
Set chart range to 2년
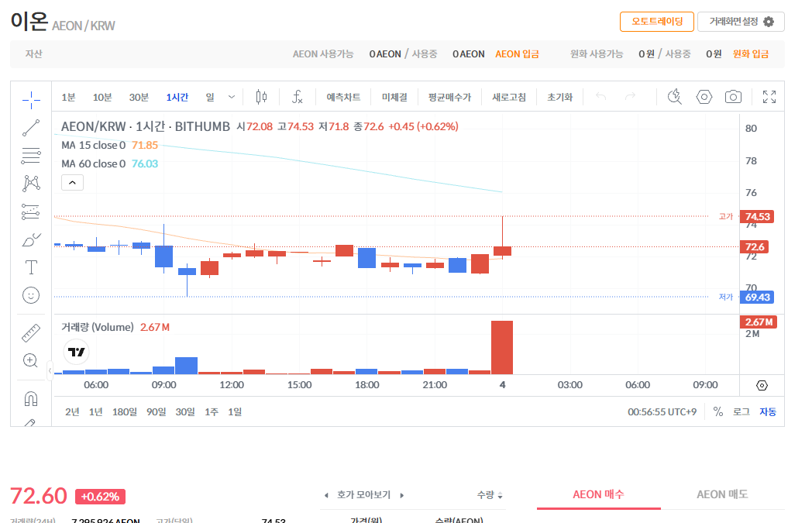72,411
